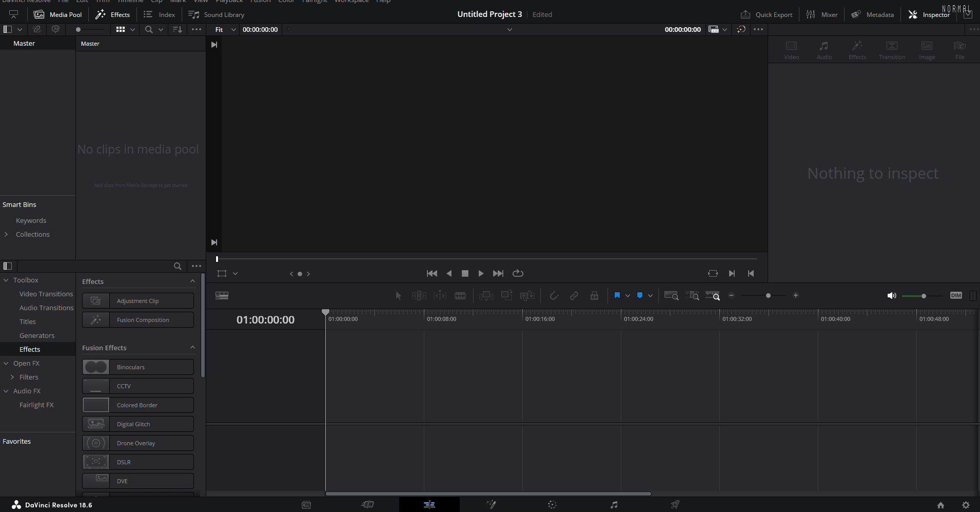The image size is (980, 512).
Task: Play the timeline
Action: click(x=481, y=273)
